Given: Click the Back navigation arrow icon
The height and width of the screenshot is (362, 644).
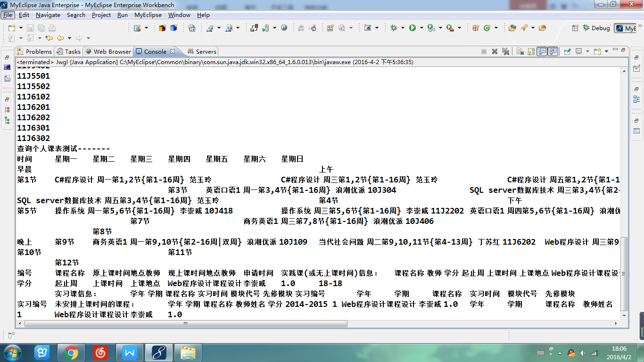Looking at the screenshot, I should 60,38.
